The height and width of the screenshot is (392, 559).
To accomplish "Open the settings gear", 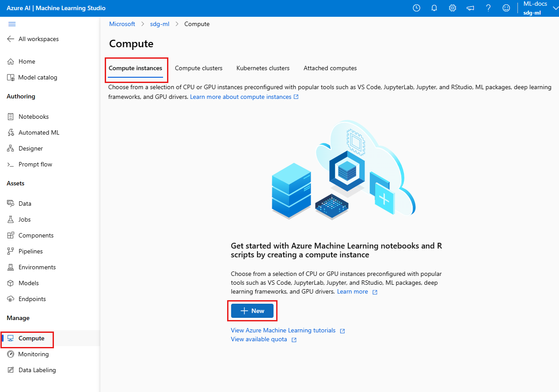I will tap(452, 8).
